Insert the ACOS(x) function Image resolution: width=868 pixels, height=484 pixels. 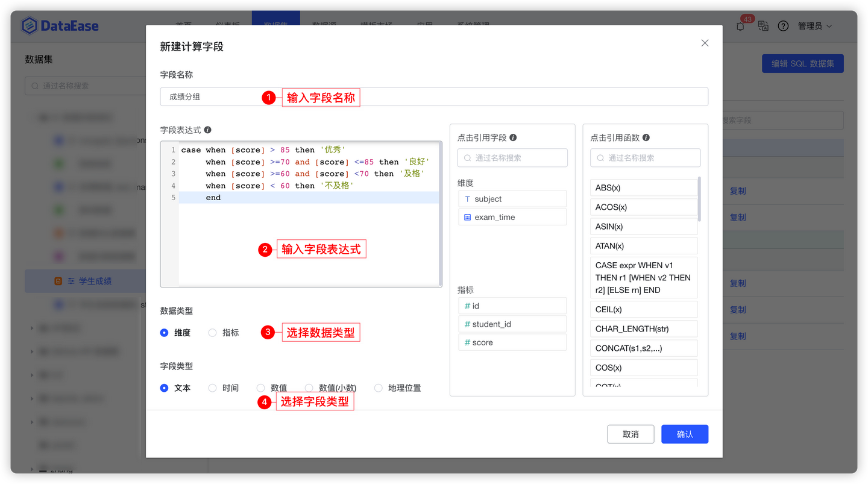pos(644,207)
